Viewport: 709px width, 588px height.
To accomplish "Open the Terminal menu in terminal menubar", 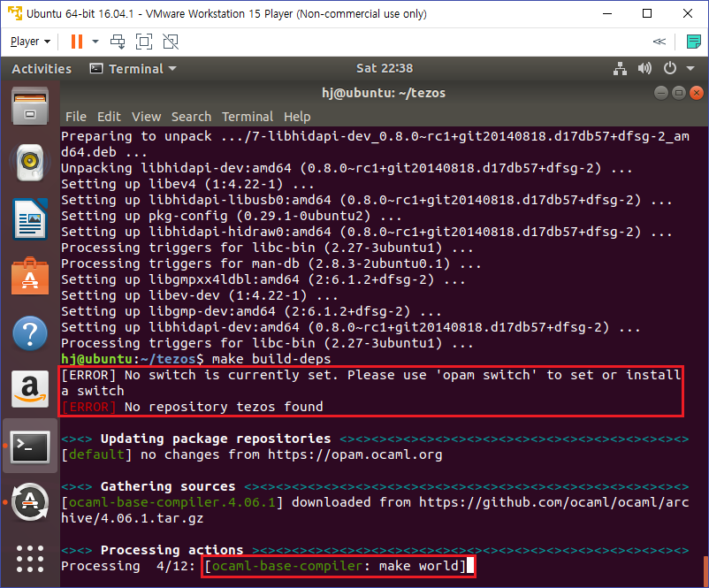I will pyautogui.click(x=248, y=117).
